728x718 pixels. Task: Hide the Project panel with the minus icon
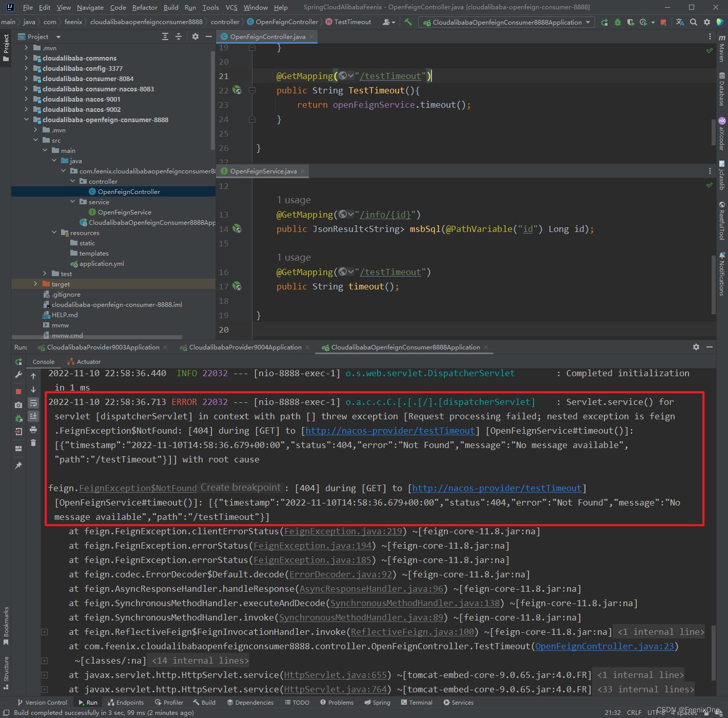click(x=209, y=36)
